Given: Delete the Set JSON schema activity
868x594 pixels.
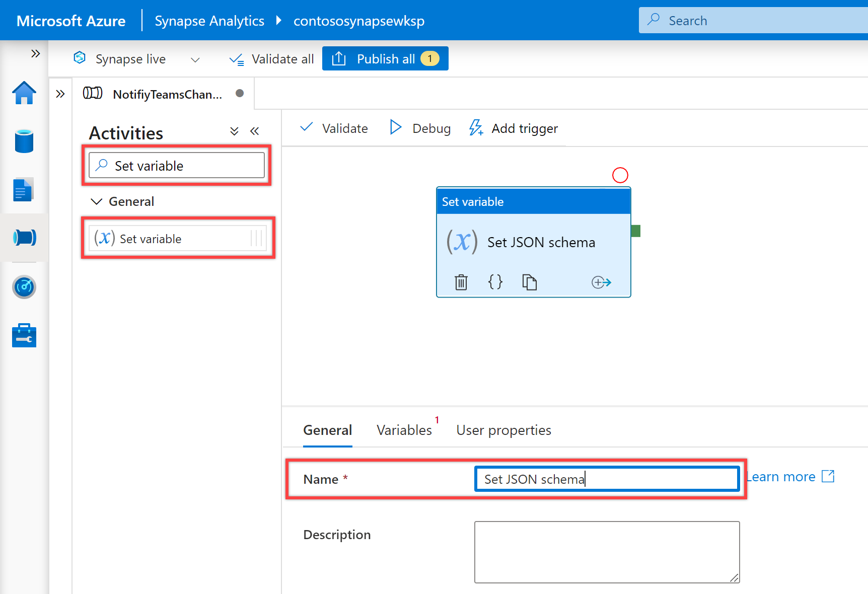Looking at the screenshot, I should (461, 282).
